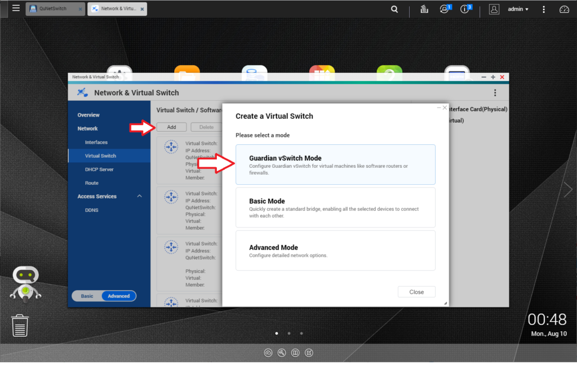The height and width of the screenshot is (392, 577).
Task: Click Close in the Create a Virtual Switch dialog
Action: (416, 292)
